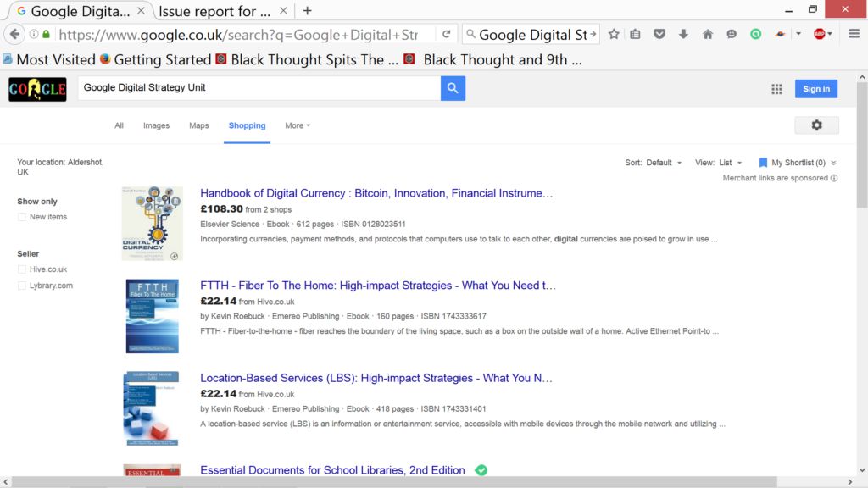Bookmark this page with the star icon
This screenshot has height=488, width=868.
614,34
